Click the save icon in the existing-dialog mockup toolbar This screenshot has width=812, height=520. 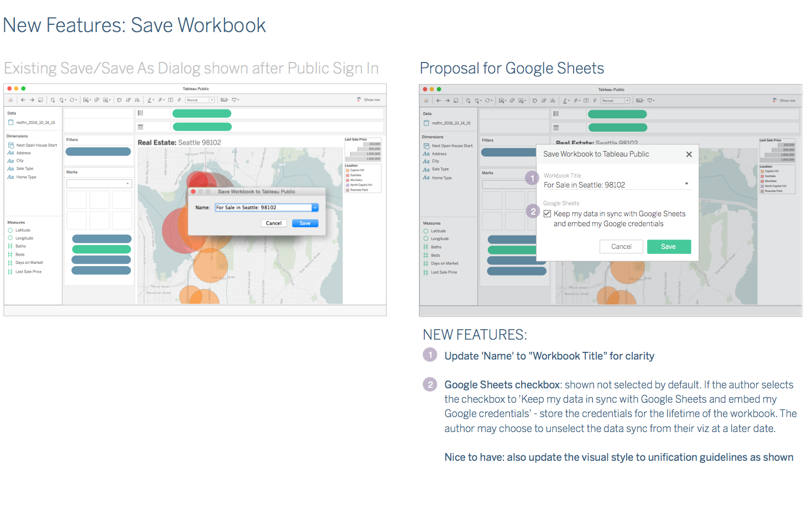40,100
